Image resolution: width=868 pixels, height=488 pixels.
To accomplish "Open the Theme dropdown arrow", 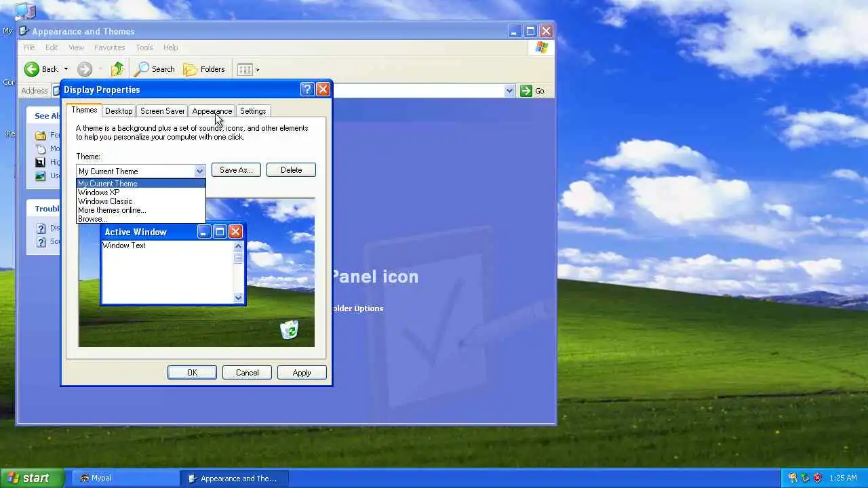I will pyautogui.click(x=199, y=171).
